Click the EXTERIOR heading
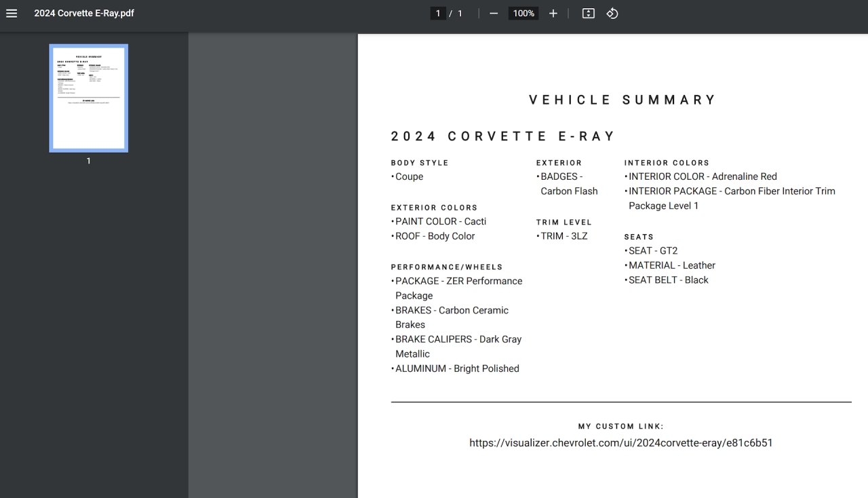Image resolution: width=868 pixels, height=498 pixels. pyautogui.click(x=559, y=163)
